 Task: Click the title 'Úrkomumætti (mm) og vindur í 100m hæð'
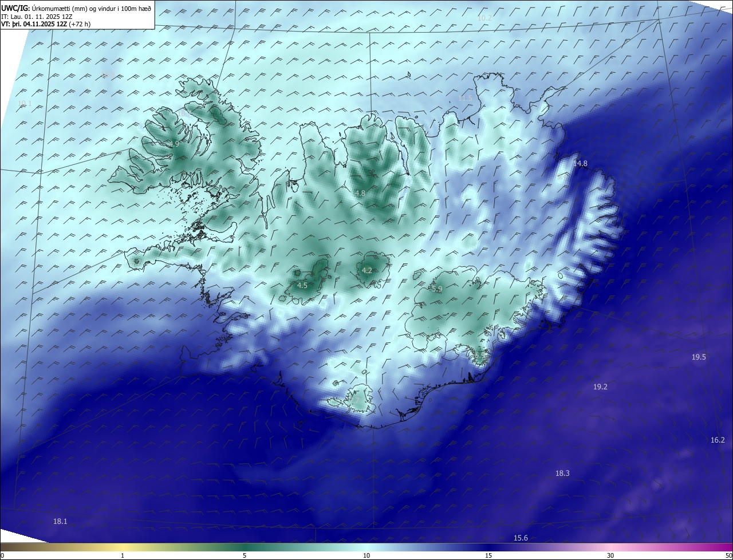(x=90, y=8)
